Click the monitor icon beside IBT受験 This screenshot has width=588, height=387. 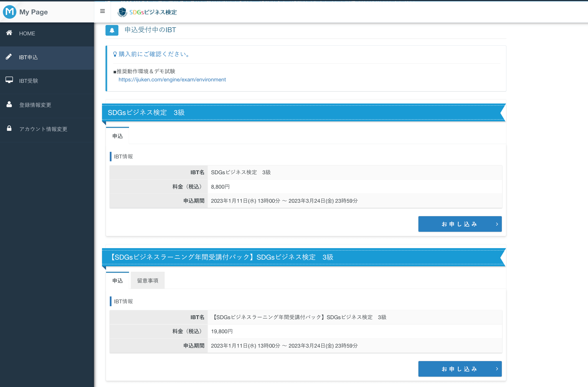tap(9, 80)
